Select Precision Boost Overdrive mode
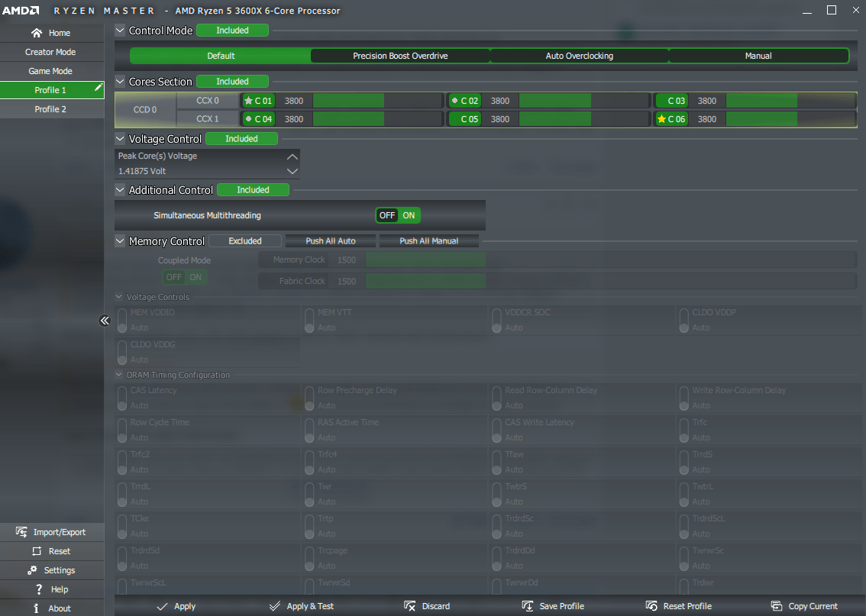This screenshot has width=866, height=616. (400, 56)
